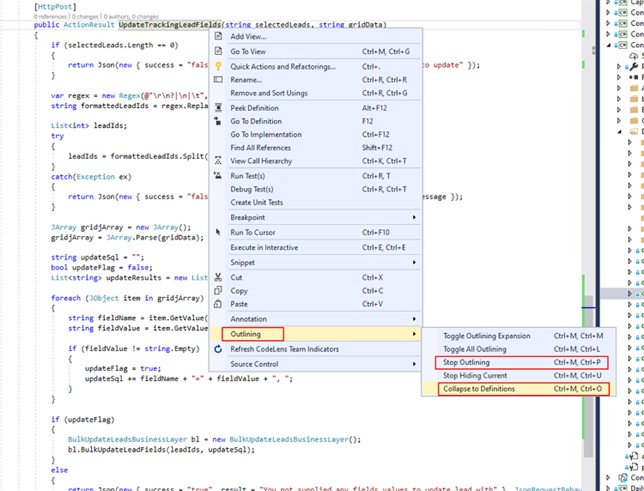Click the Rename icon in context menu
Viewport: 644px width, 491px height.
pyautogui.click(x=219, y=79)
